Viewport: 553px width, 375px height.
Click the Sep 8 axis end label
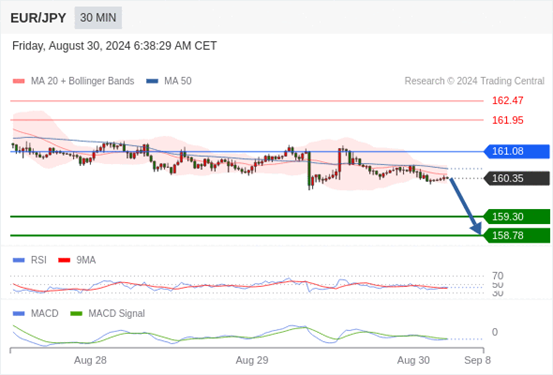[x=477, y=360]
